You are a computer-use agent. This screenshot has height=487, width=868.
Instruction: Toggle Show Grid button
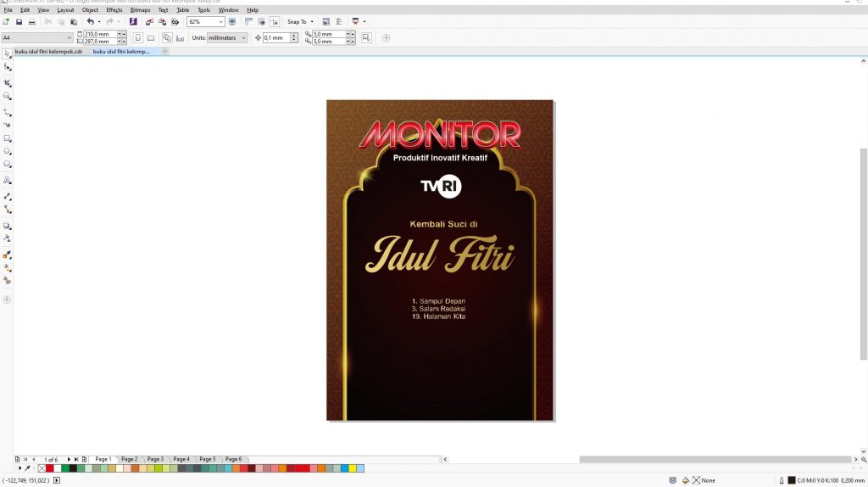click(x=262, y=21)
